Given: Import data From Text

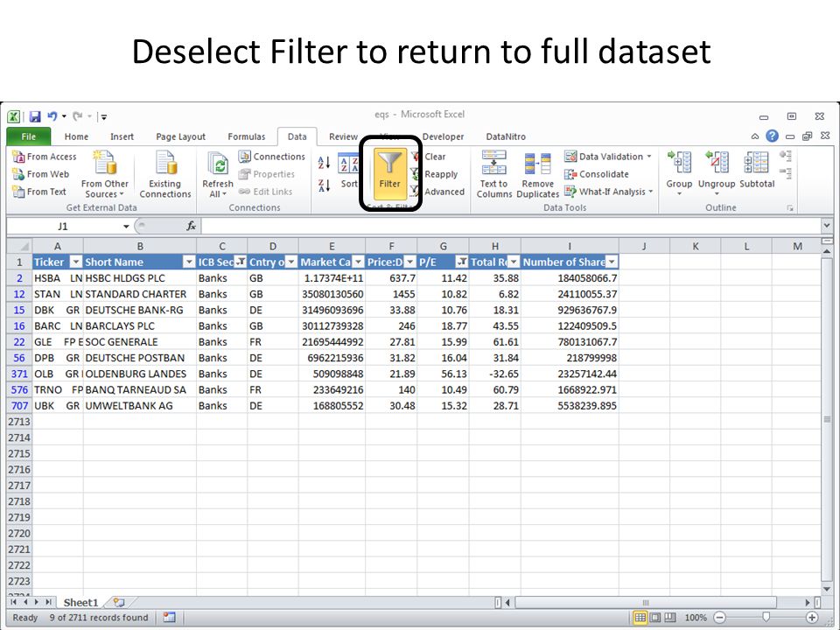Looking at the screenshot, I should point(39,192).
